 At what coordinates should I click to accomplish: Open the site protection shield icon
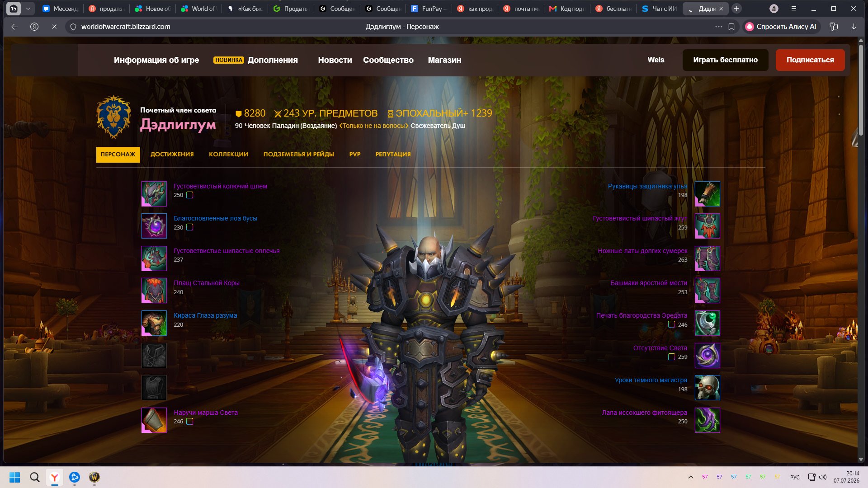pyautogui.click(x=73, y=27)
